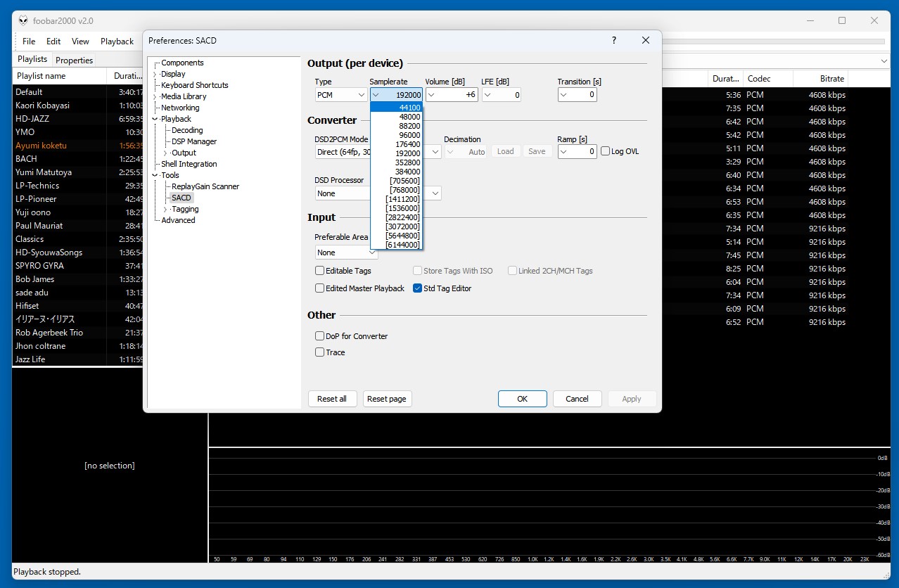
Task: Expand the Media Library tree node
Action: [x=155, y=96]
